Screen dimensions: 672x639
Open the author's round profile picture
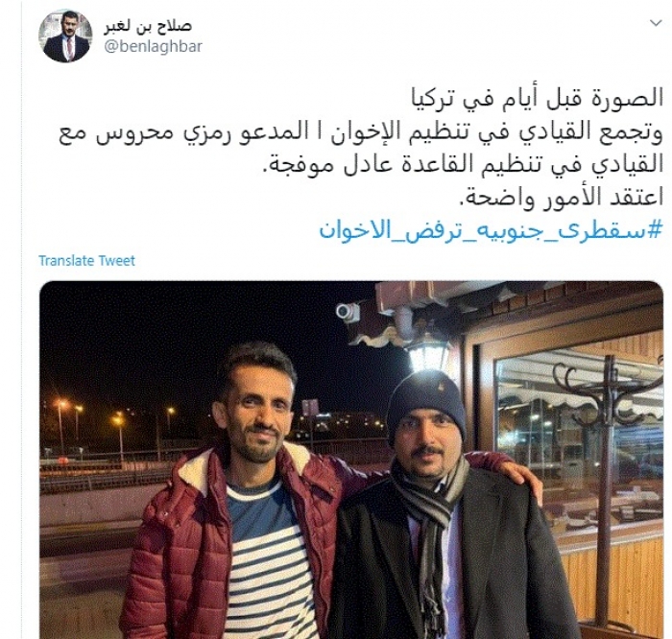point(65,35)
